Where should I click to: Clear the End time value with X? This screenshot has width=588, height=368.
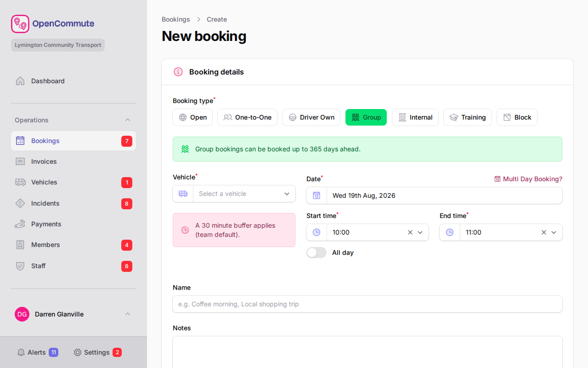[544, 232]
